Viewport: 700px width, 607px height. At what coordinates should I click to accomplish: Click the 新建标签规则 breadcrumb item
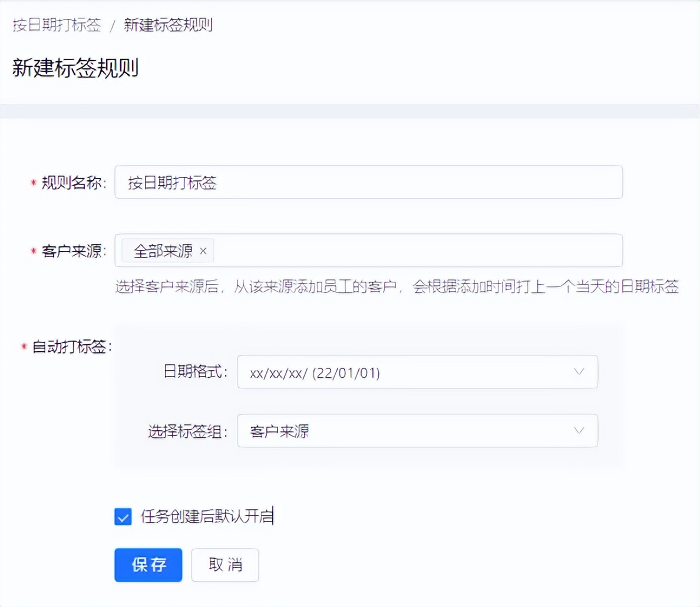pos(169,25)
